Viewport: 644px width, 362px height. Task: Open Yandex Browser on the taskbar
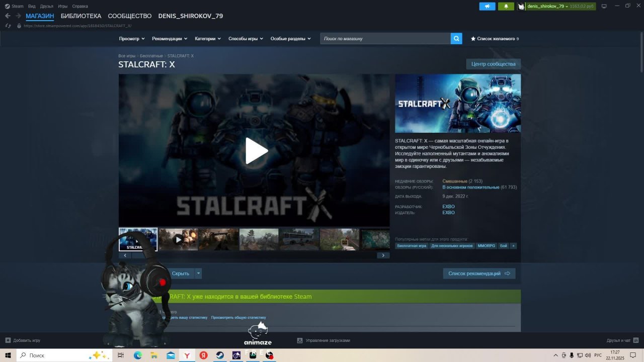coord(187,355)
